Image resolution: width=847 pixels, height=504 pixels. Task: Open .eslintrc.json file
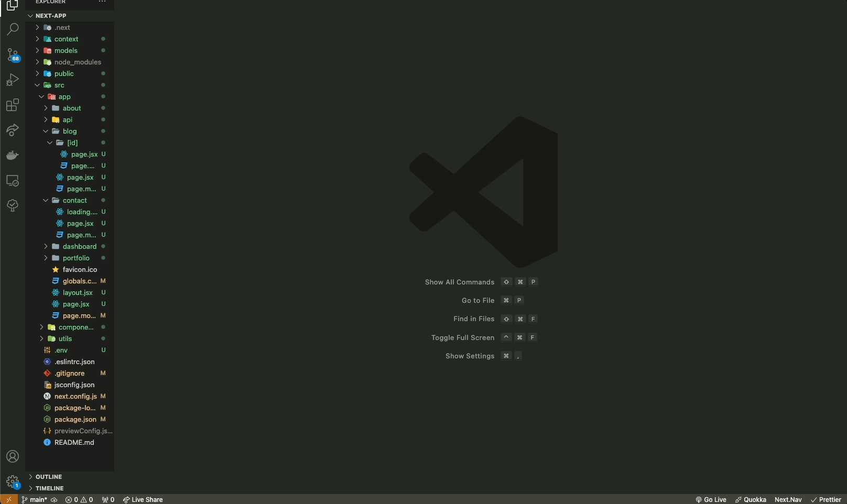70,361
